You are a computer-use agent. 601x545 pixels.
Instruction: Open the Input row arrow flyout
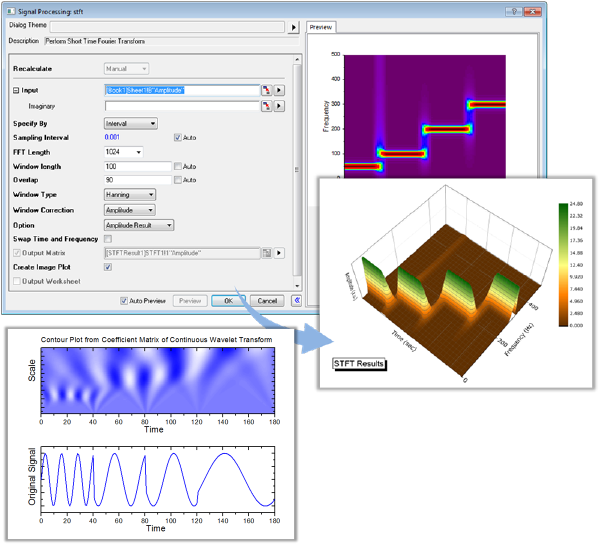[x=280, y=90]
